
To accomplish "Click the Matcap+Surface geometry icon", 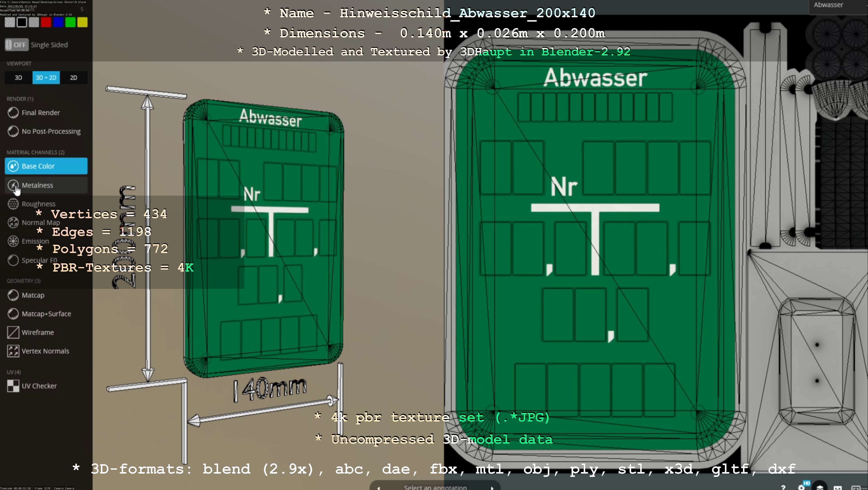I will pos(13,314).
